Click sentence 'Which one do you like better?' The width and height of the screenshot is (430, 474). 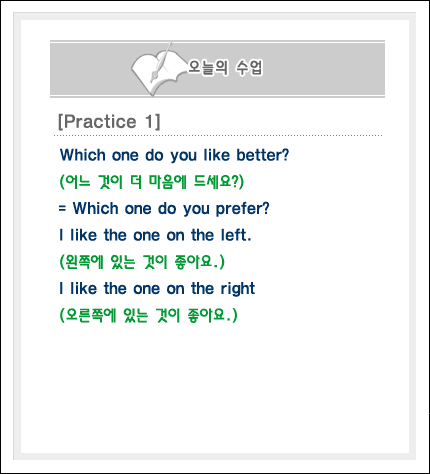[174, 155]
